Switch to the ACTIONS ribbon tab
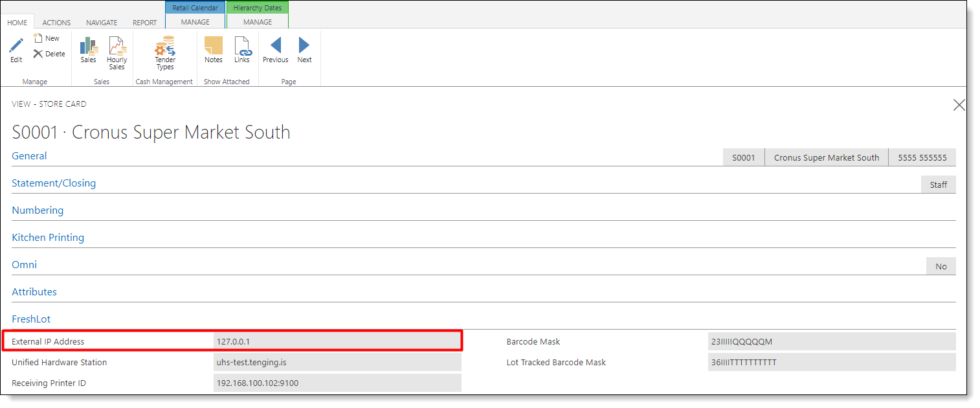Viewport: 980px width, 408px height. coord(56,23)
